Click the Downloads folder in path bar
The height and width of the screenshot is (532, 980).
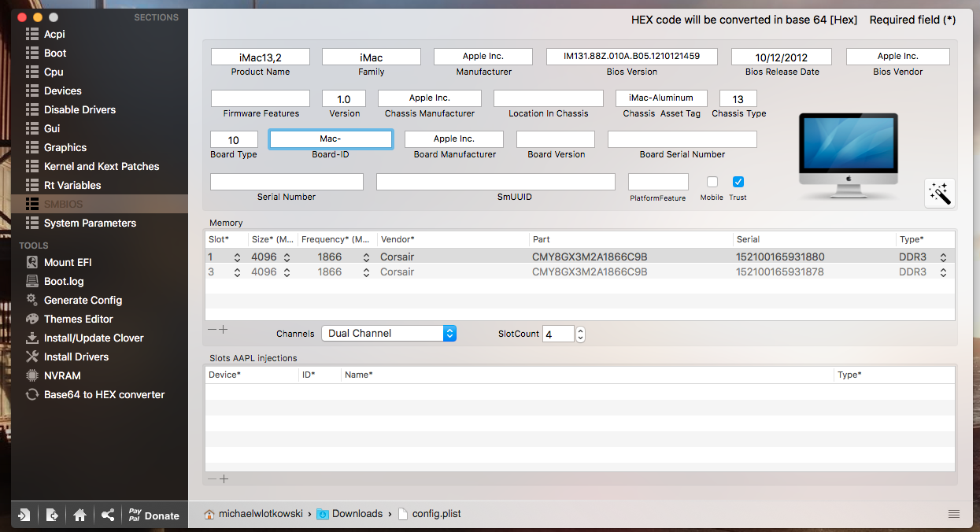(349, 514)
